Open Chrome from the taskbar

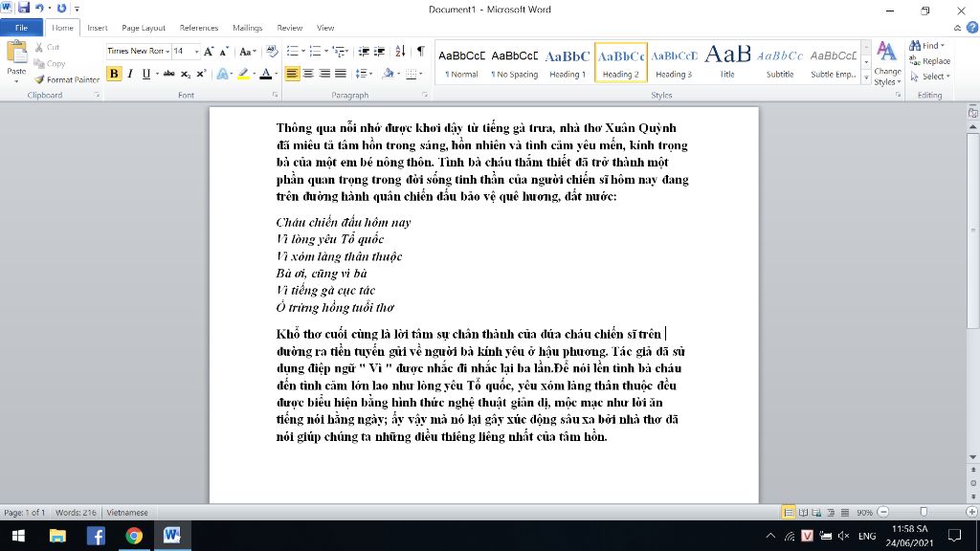(x=134, y=536)
